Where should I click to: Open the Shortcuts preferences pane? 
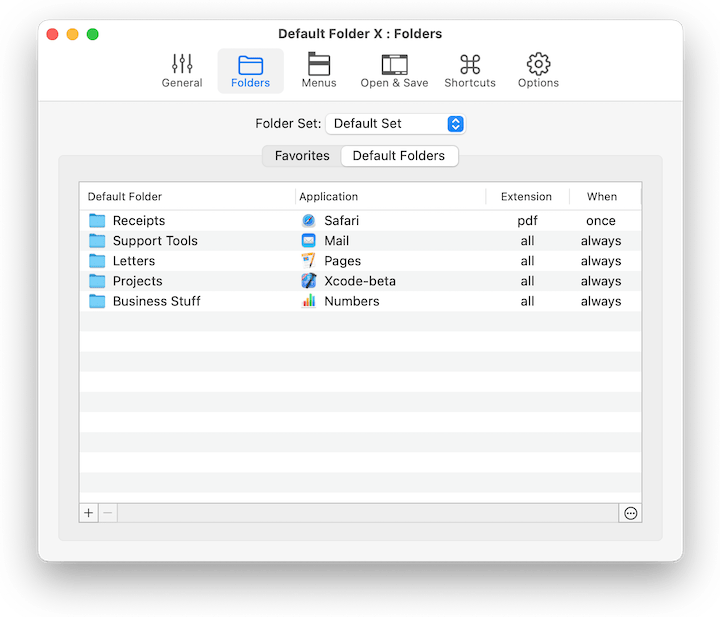coord(470,71)
